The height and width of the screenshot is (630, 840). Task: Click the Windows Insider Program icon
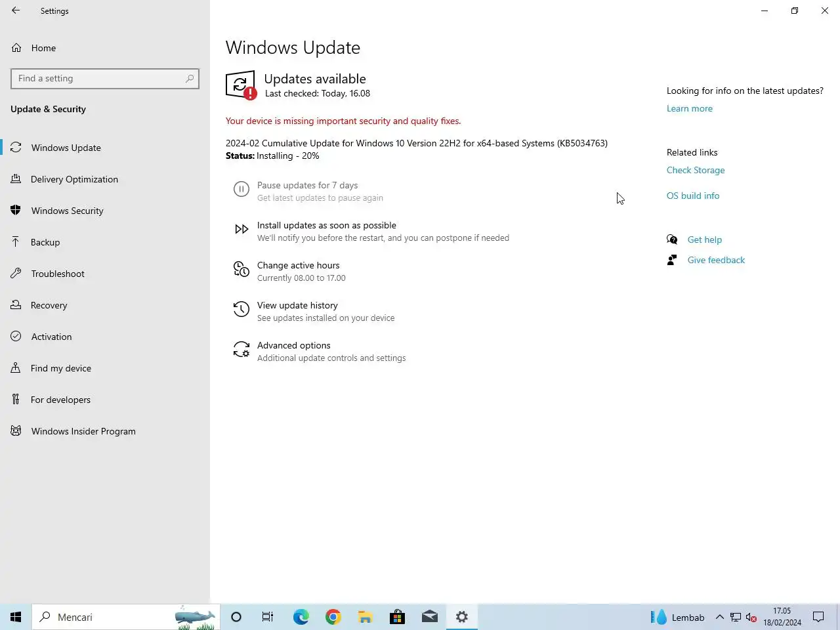(x=16, y=431)
